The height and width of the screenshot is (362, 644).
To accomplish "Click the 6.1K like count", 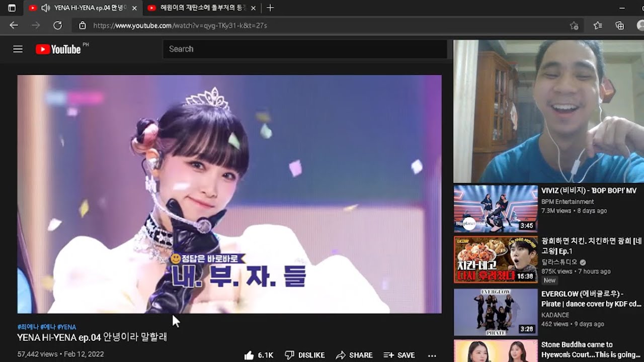I will coord(266,355).
